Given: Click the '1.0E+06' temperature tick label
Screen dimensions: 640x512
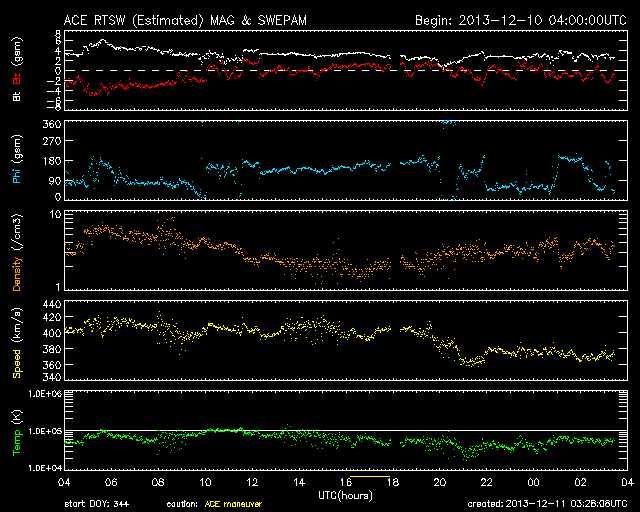Looking at the screenshot, I should tap(45, 394).
